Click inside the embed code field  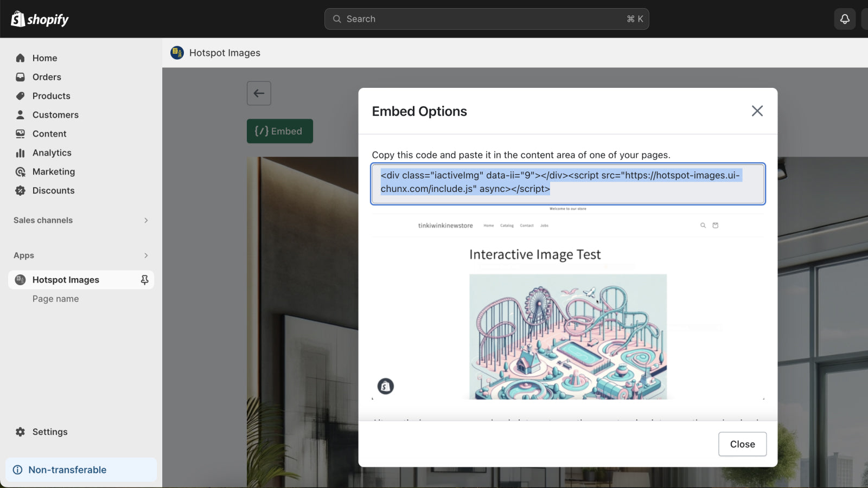point(567,183)
